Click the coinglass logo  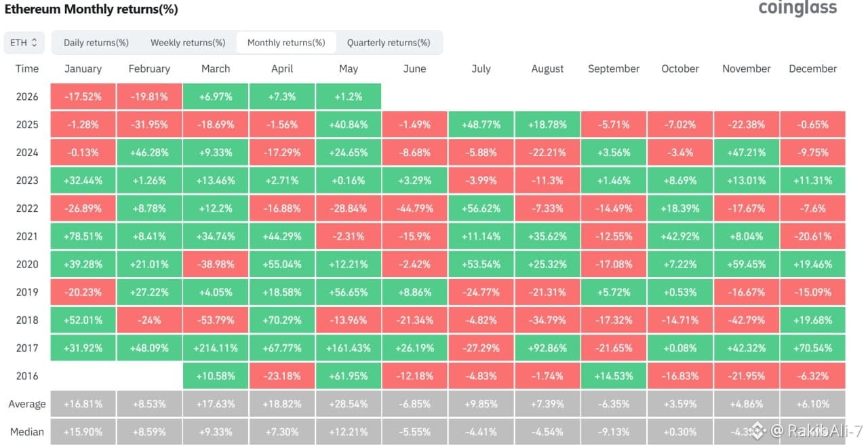point(797,8)
